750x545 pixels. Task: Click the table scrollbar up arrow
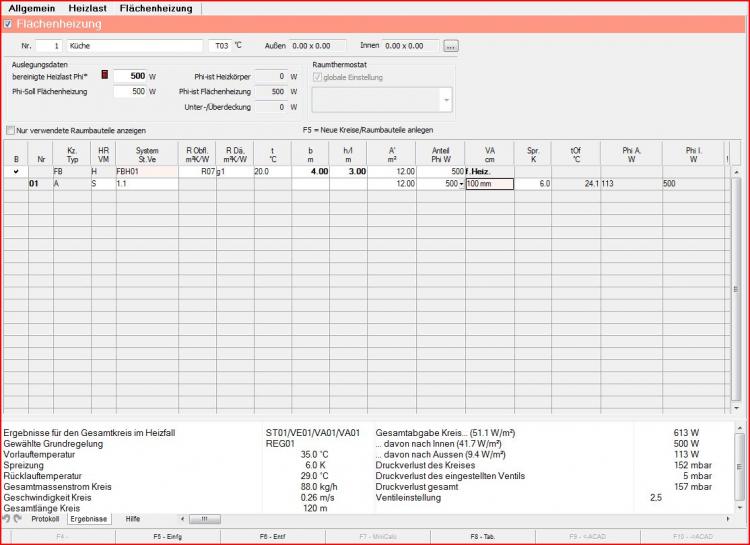coord(737,172)
